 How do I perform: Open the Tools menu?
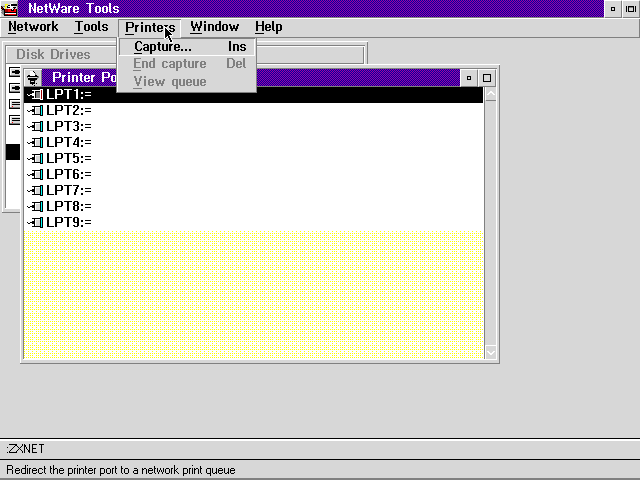click(91, 27)
